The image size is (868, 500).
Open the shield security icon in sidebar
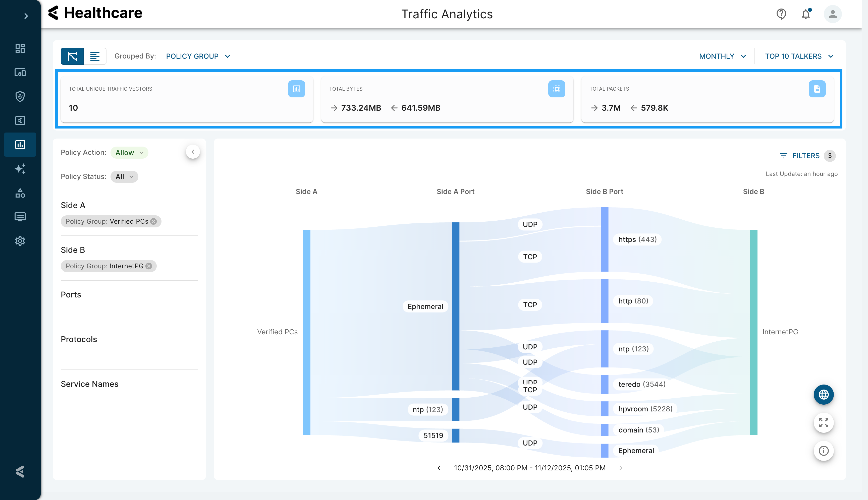[x=20, y=96]
